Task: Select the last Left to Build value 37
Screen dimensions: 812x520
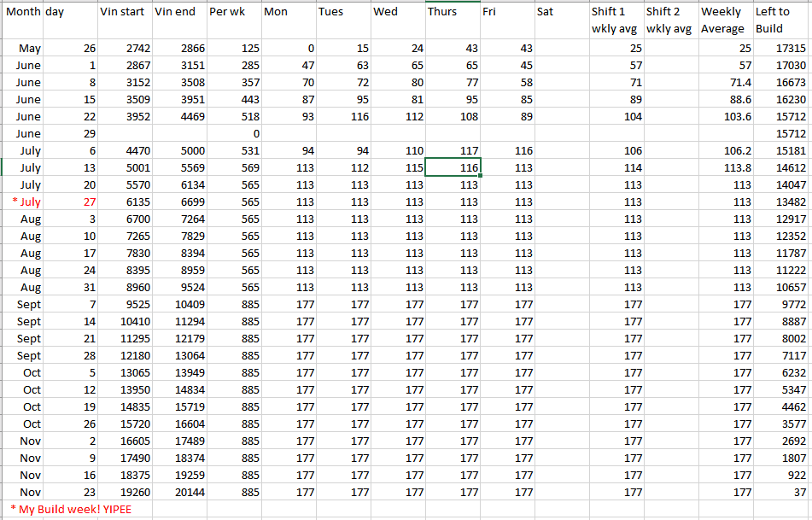Action: coord(780,493)
